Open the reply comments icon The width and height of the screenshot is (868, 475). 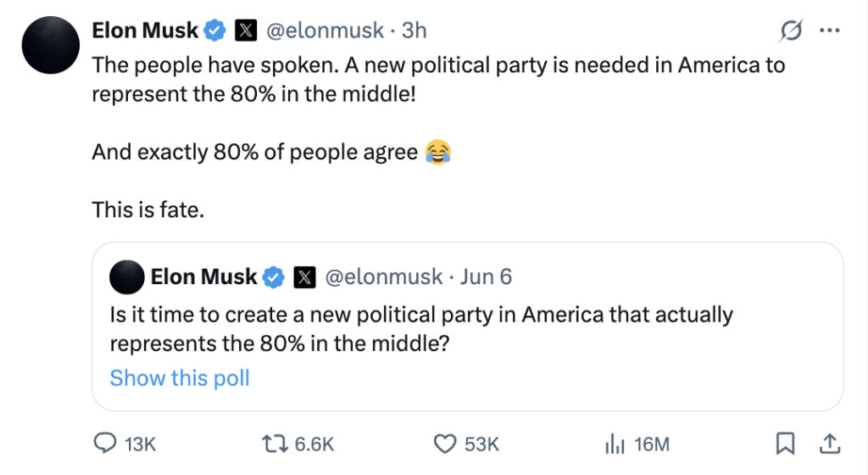104,444
